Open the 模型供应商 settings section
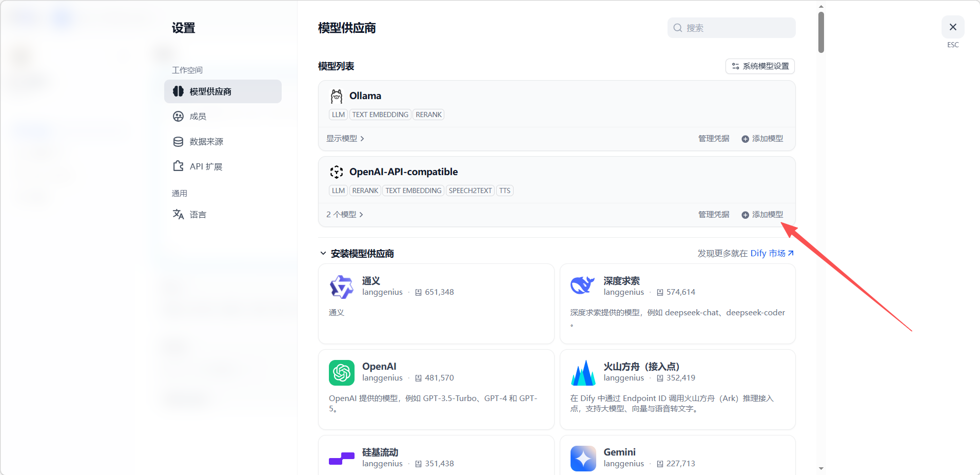Image resolution: width=980 pixels, height=475 pixels. [223, 91]
